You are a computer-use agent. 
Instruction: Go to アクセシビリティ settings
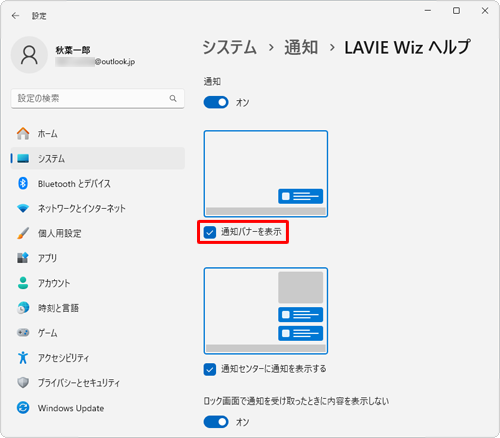coord(98,358)
